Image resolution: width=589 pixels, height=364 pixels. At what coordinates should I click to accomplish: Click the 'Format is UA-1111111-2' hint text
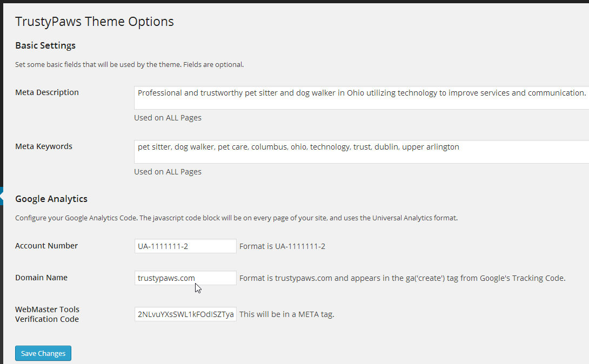pyautogui.click(x=283, y=247)
